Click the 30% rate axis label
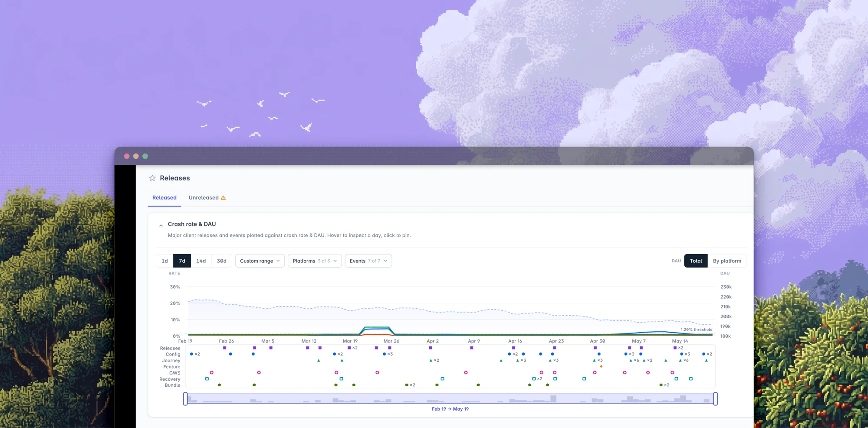868x428 pixels. 175,287
